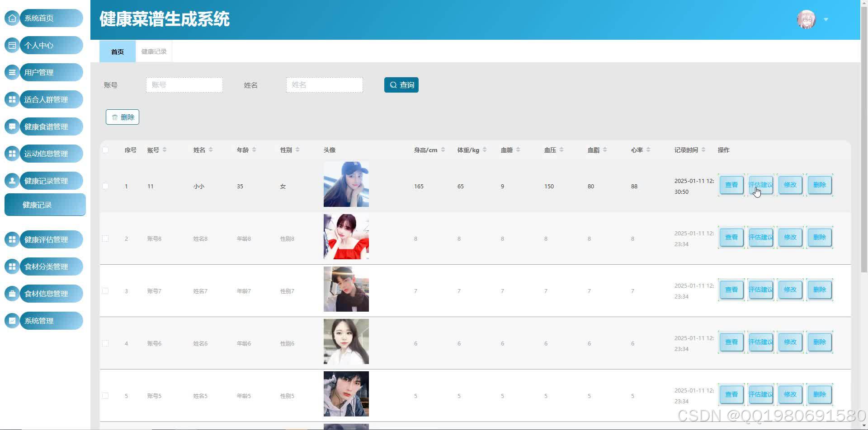Open the user dropdown arrow in the header
Image resolution: width=868 pixels, height=430 pixels.
click(826, 19)
